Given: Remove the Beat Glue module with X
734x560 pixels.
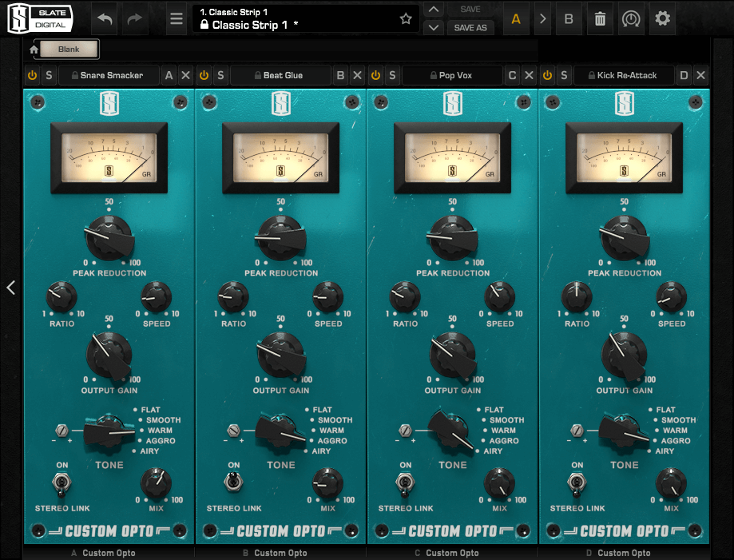Looking at the screenshot, I should click(x=358, y=75).
